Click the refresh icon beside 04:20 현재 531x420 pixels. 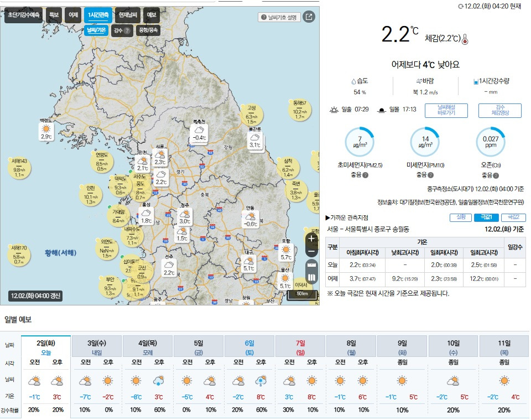[x=461, y=7]
